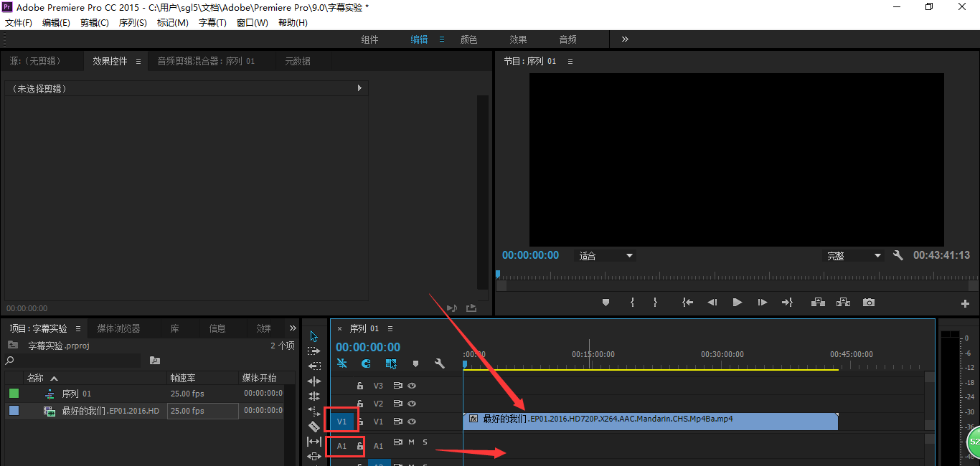Mute the A1 audio track
This screenshot has height=466, width=980.
[x=411, y=442]
